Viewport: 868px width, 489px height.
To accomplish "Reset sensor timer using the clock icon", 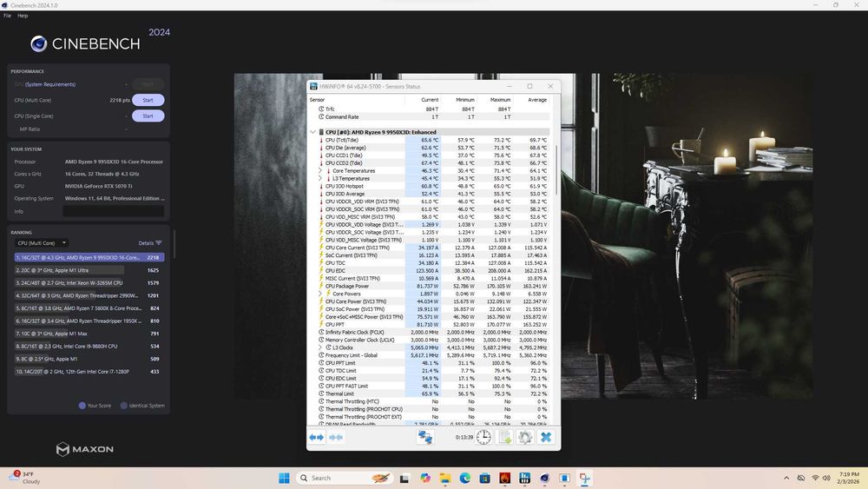I will click(x=483, y=437).
